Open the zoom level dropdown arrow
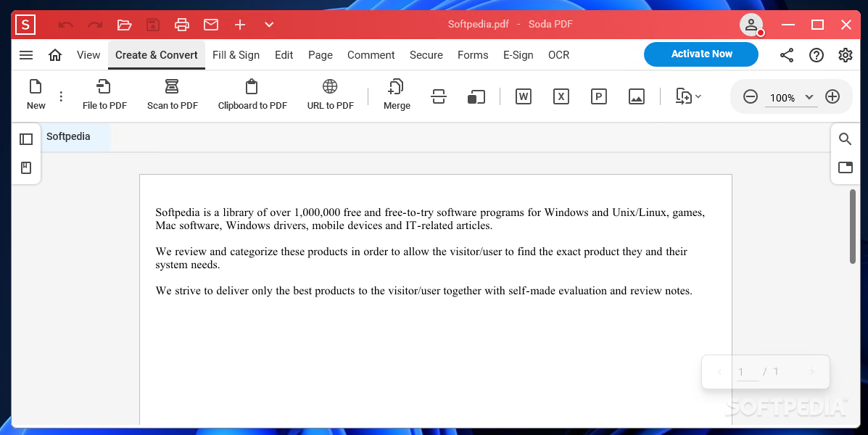Viewport: 868px width, 435px height. 809,97
